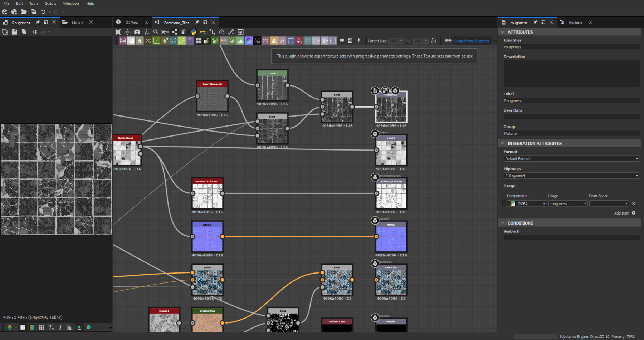Add a Blend node from the node toolbar

[x=131, y=41]
